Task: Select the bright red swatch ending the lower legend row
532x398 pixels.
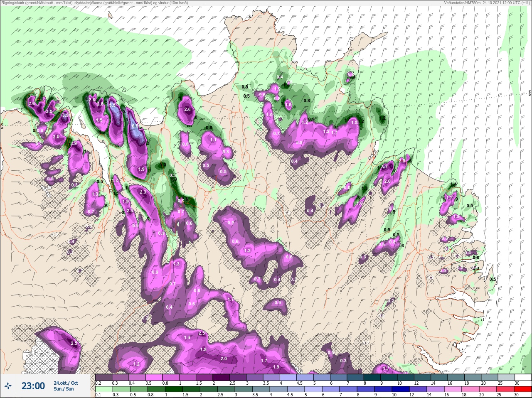Action: coord(522,389)
